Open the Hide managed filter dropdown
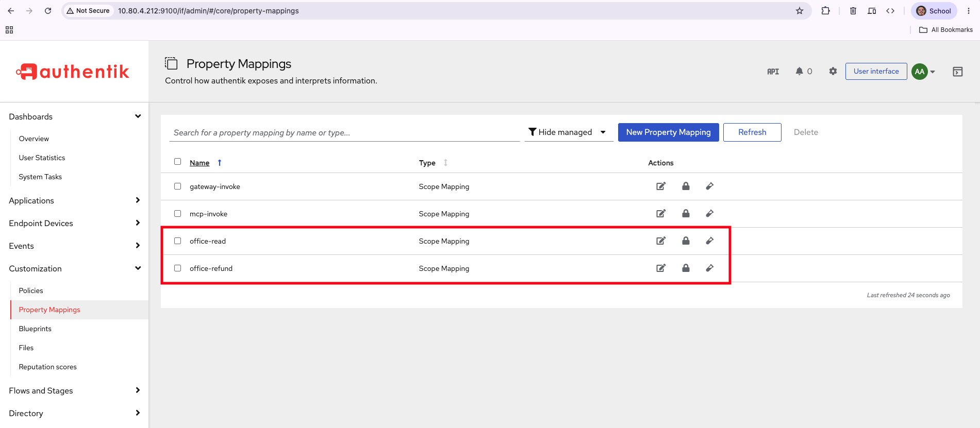This screenshot has height=428, width=980. point(569,132)
